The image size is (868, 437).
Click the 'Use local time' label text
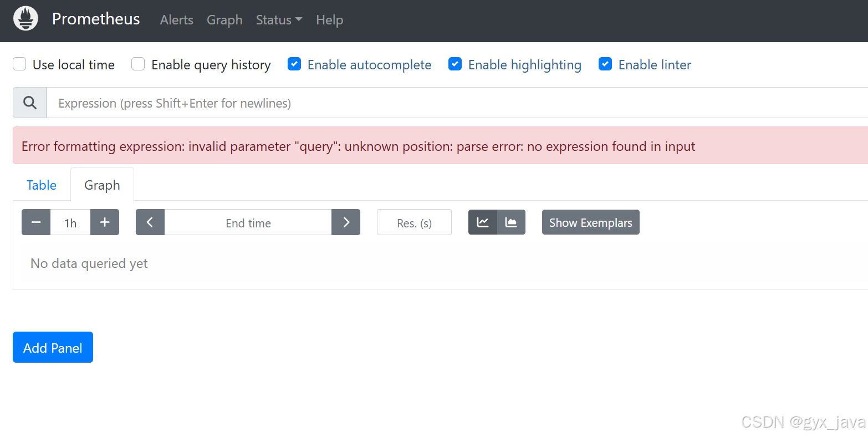74,65
